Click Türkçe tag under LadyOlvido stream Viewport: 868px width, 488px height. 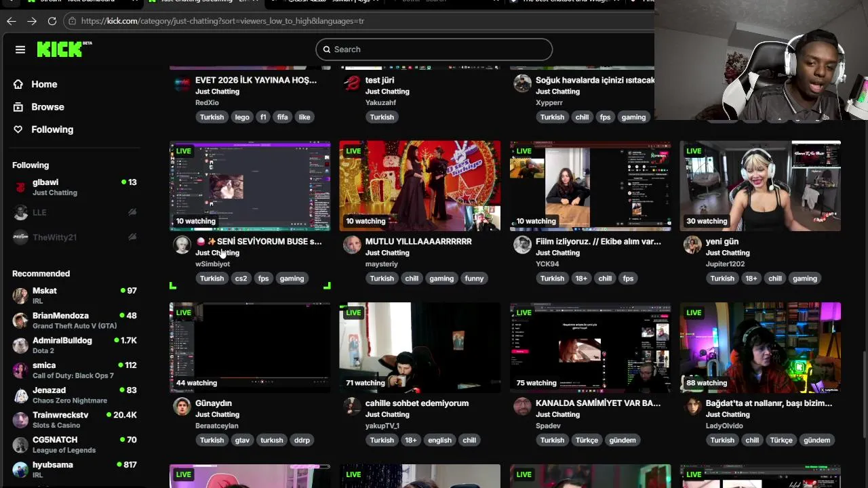(x=781, y=441)
